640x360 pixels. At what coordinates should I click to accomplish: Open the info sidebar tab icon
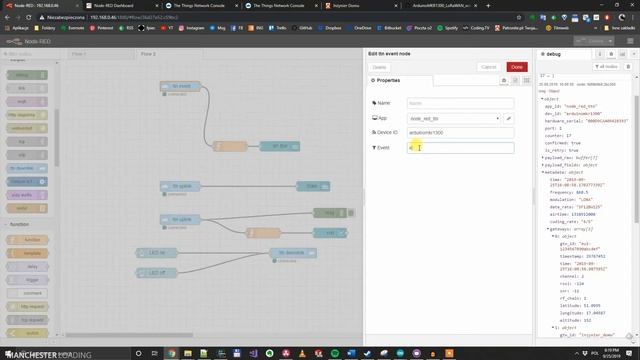[600, 54]
